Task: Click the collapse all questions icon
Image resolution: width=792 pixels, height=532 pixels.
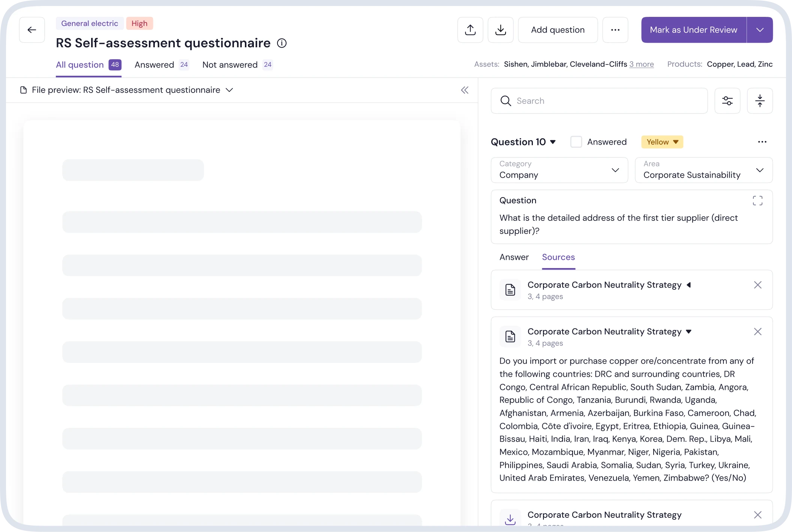Action: (760, 101)
